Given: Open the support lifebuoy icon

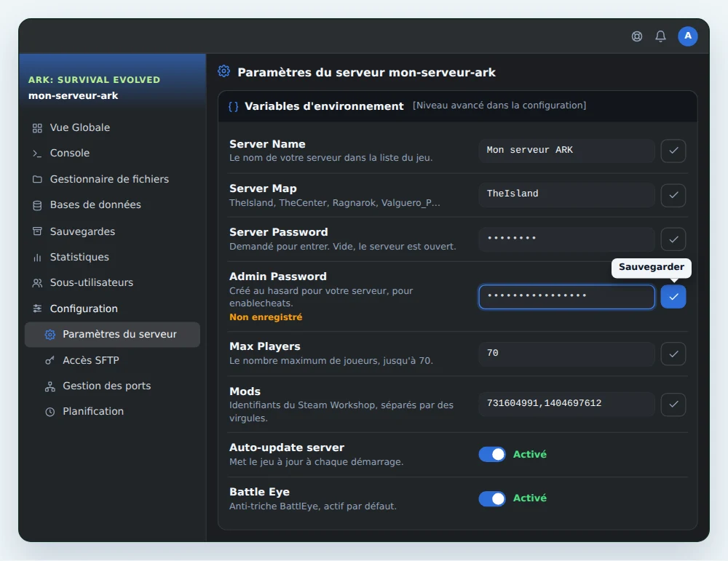Looking at the screenshot, I should click(637, 36).
